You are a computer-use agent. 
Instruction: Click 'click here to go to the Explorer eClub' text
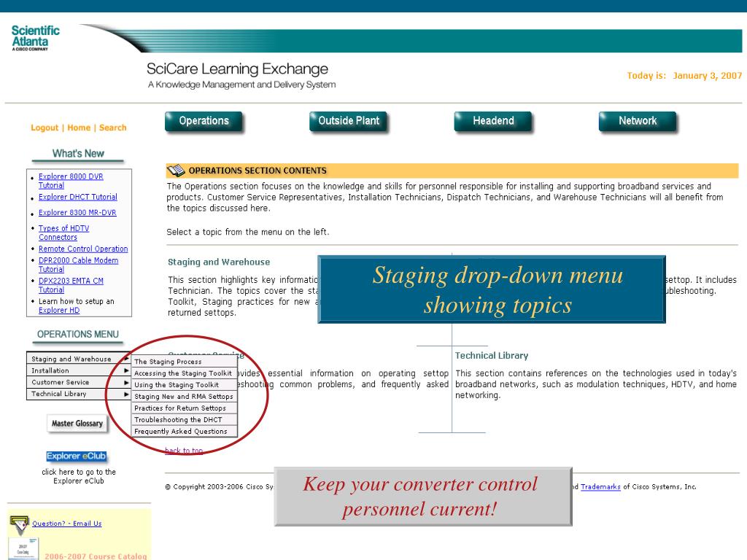(79, 476)
